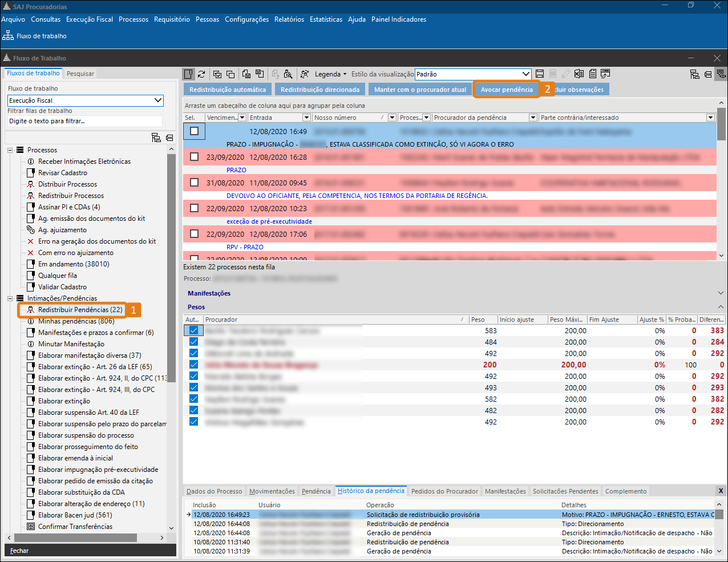This screenshot has height=562, width=728.
Task: Click the expand tree icon above queue list
Action: pyautogui.click(x=156, y=138)
